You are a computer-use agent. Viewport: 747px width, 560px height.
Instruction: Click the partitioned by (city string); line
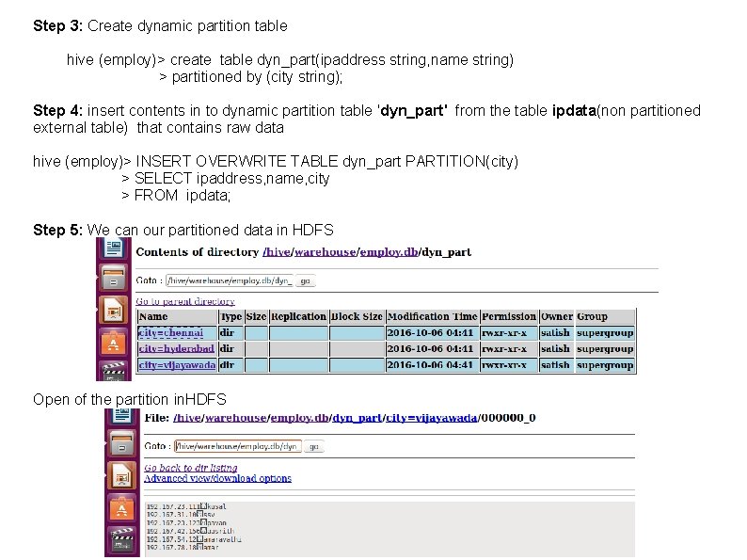(x=250, y=77)
